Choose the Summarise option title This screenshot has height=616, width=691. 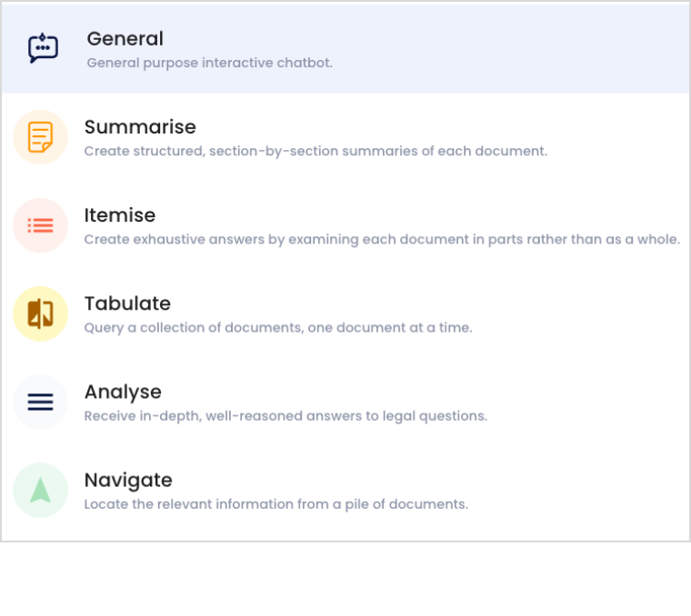click(x=140, y=126)
